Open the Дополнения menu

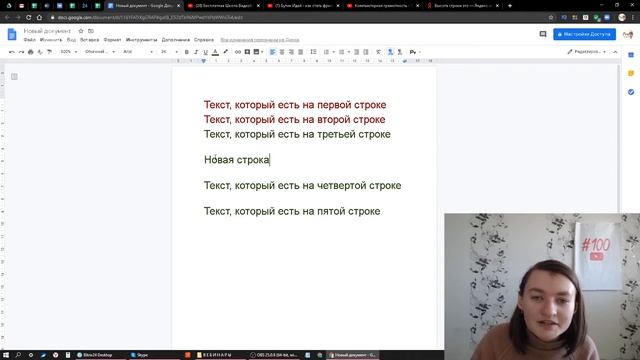pyautogui.click(x=176, y=40)
